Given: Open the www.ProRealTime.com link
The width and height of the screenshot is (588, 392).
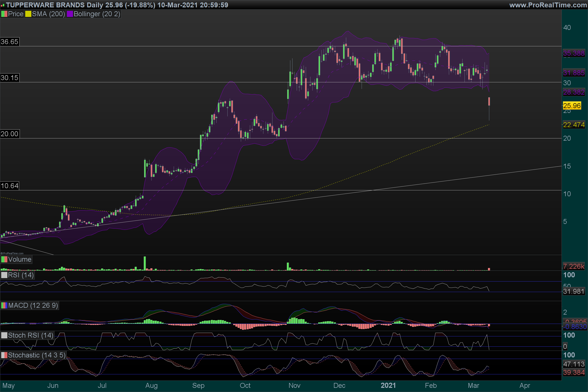Looking at the screenshot, I should (548, 5).
